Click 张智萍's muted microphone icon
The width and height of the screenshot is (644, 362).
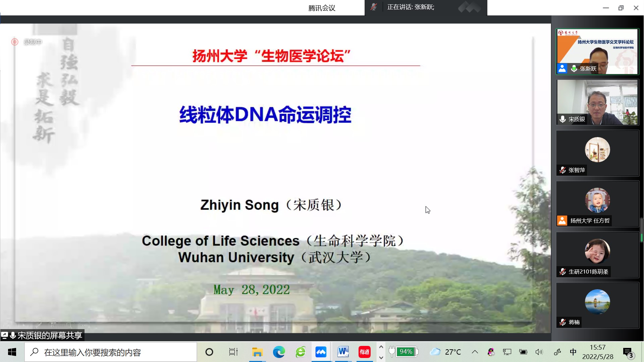(562, 170)
